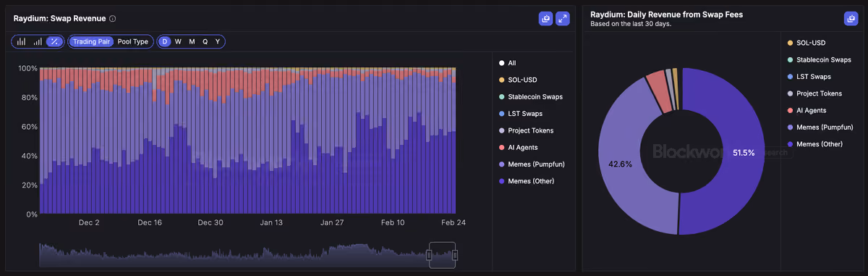Click the 'Raydium: Swap Revenue' title

point(59,19)
